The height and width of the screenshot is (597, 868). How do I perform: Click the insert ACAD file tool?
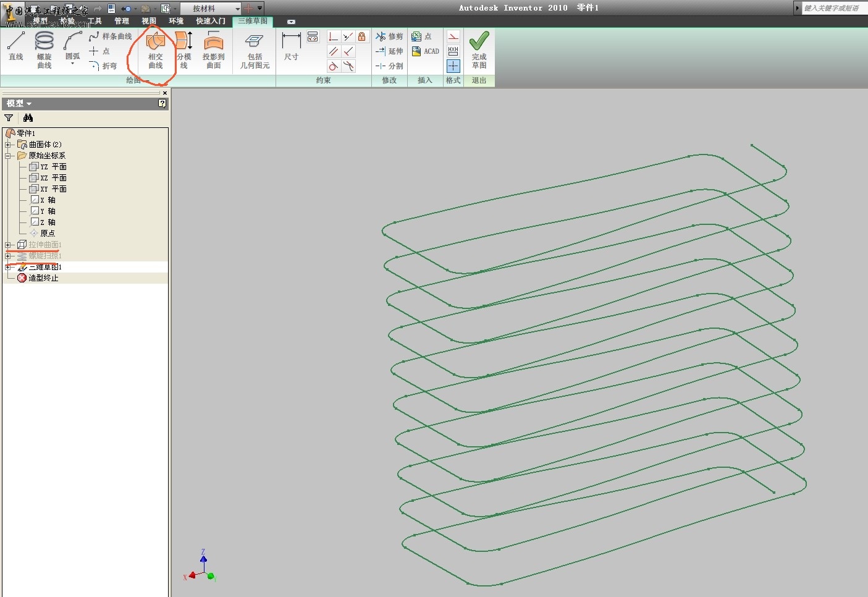[426, 51]
